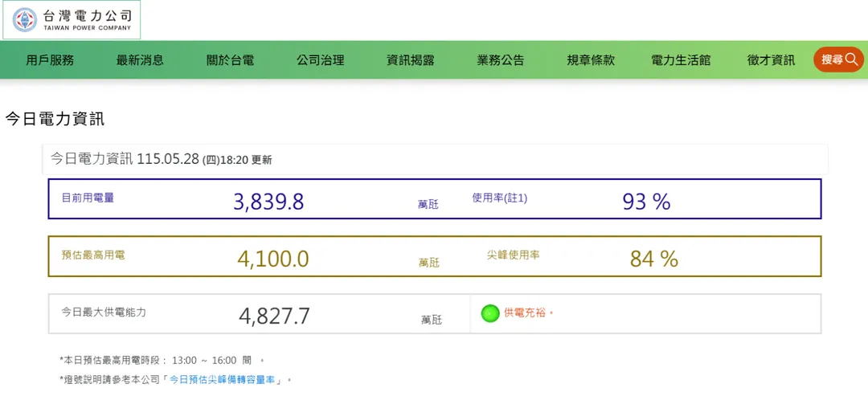868x396 pixels.
Task: Open the 規章條款 menu
Action: click(591, 60)
